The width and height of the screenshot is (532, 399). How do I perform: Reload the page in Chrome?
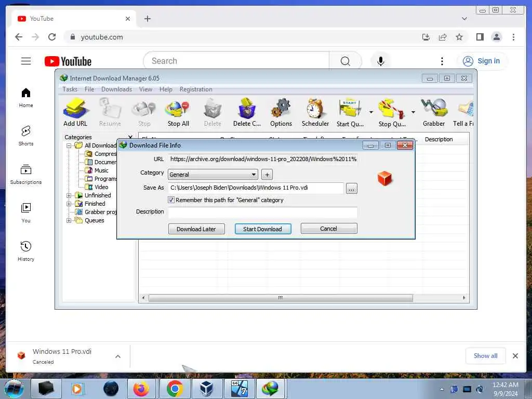pyautogui.click(x=52, y=37)
